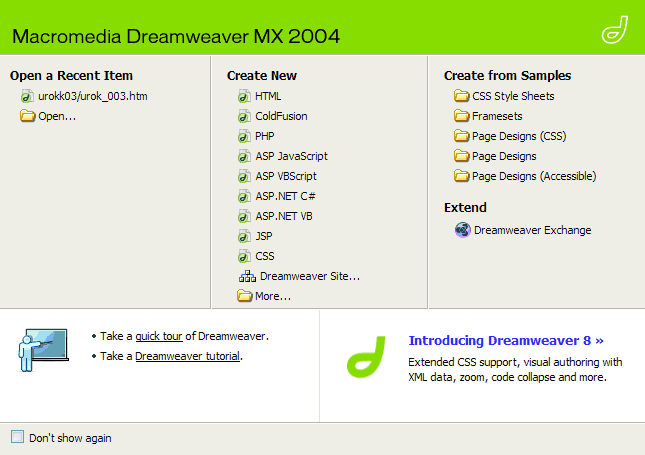Click the Dreamweaver logo in header banner
645x455 pixels.
[615, 29]
